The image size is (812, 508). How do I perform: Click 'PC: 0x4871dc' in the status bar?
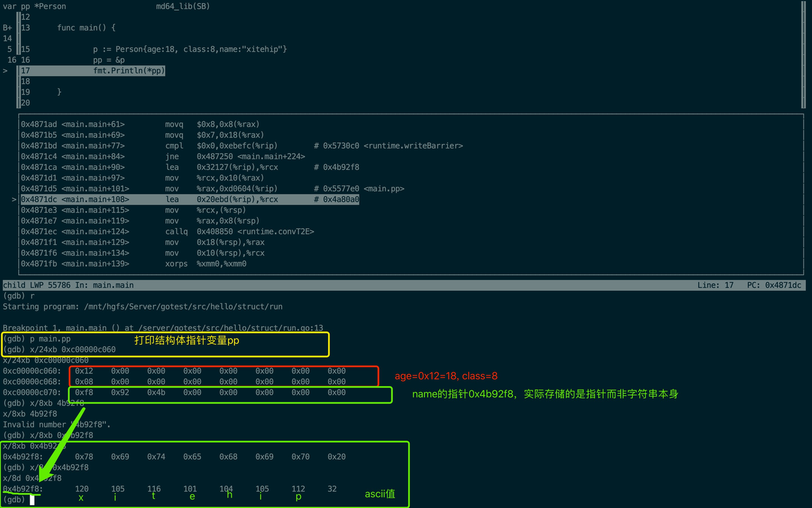775,285
